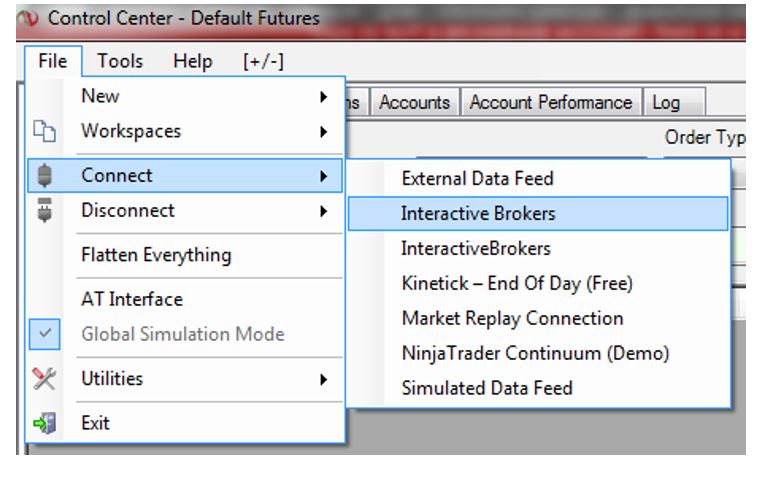Toggle the Global Simulation Mode checkmark
The height and width of the screenshot is (477, 783).
click(x=44, y=334)
